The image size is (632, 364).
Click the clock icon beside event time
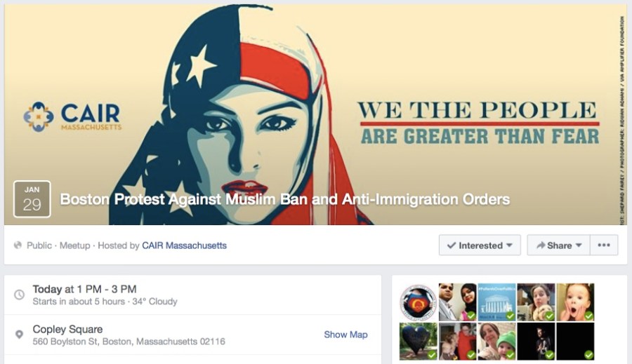(20, 295)
